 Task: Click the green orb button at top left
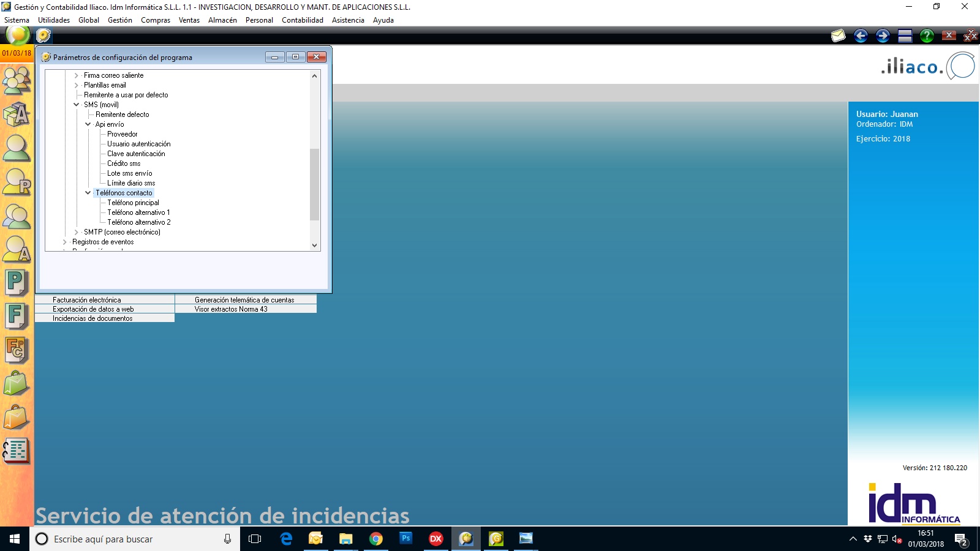coord(17,35)
